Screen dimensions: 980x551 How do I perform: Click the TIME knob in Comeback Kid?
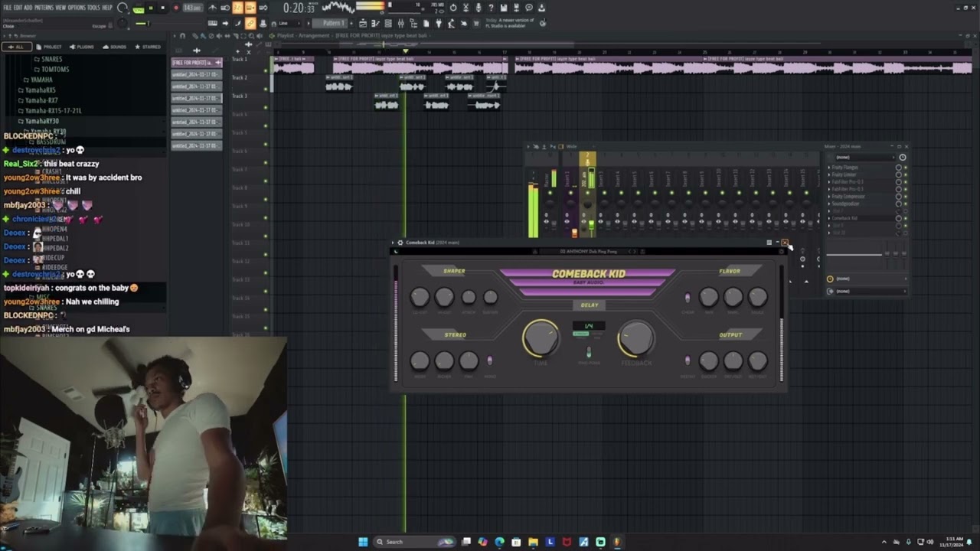541,337
